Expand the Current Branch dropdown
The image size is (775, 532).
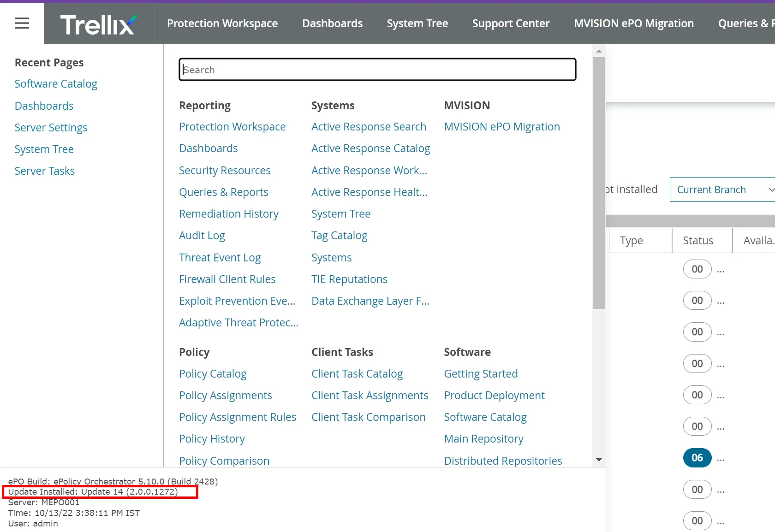[722, 189]
